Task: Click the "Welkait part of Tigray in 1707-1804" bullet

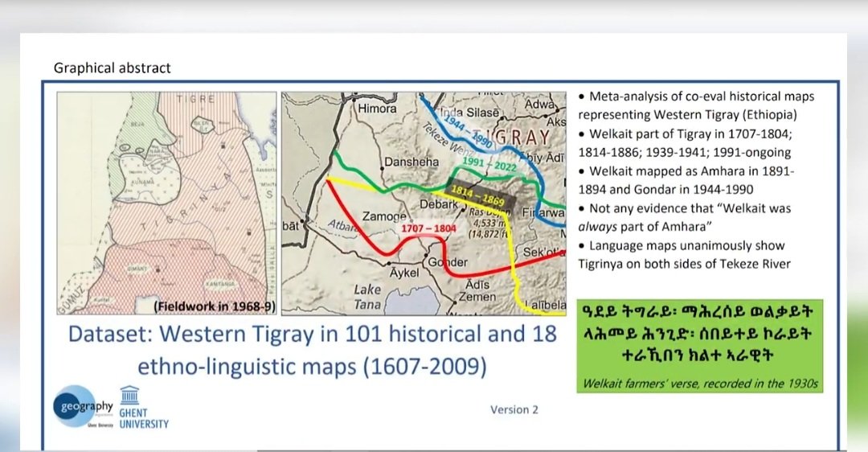Action: (x=685, y=143)
